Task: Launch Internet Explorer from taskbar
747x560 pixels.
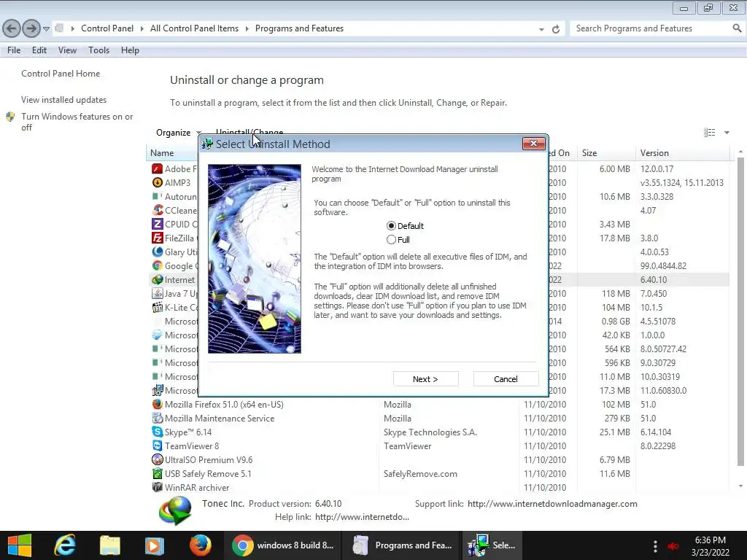Action: (64, 545)
